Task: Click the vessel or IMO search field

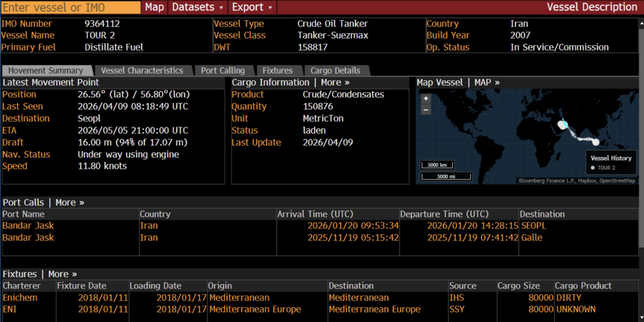Action: [x=70, y=7]
